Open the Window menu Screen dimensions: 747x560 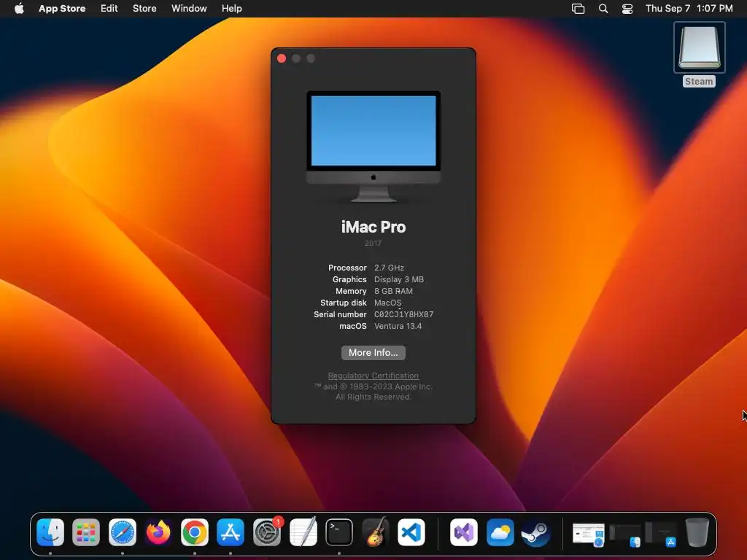click(189, 9)
